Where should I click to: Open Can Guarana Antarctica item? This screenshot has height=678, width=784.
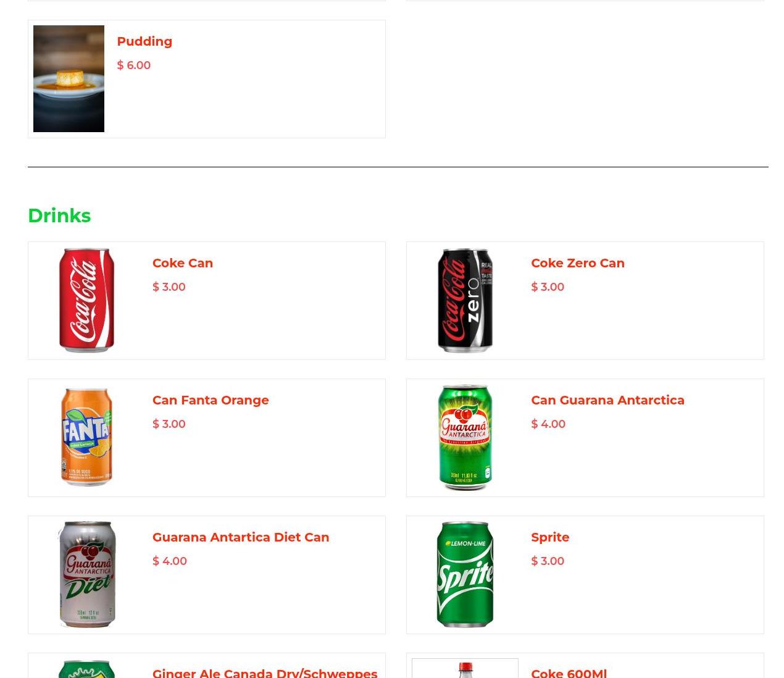(607, 400)
